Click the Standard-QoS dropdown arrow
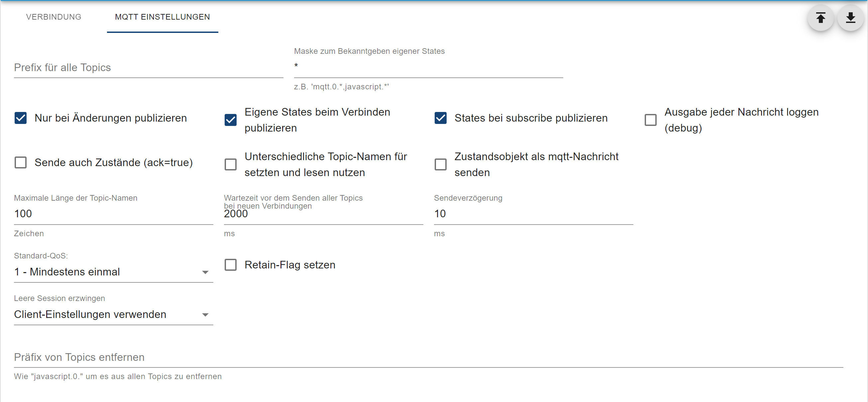 (205, 272)
